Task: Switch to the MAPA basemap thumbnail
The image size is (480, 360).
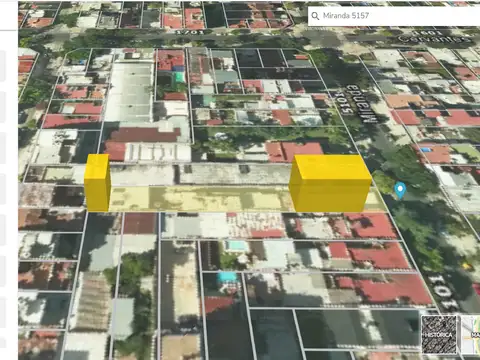Action: 471,334
